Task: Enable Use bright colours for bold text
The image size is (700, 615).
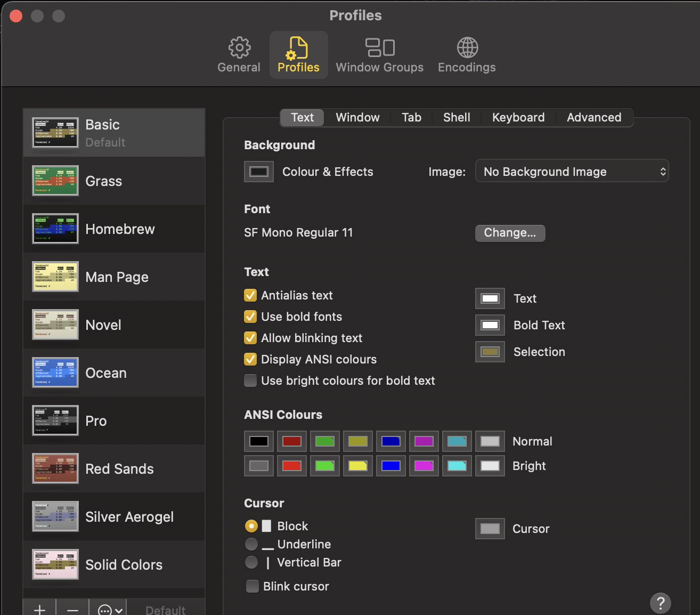Action: [250, 381]
